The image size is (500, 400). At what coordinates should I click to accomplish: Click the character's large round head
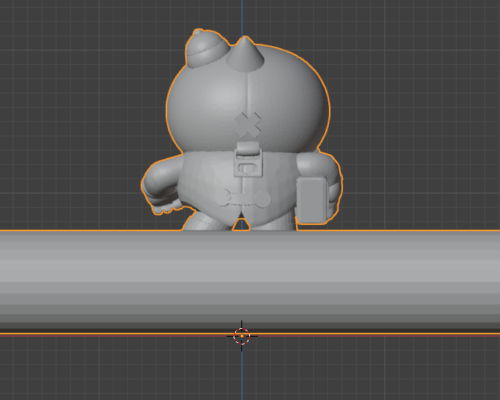coord(248,100)
